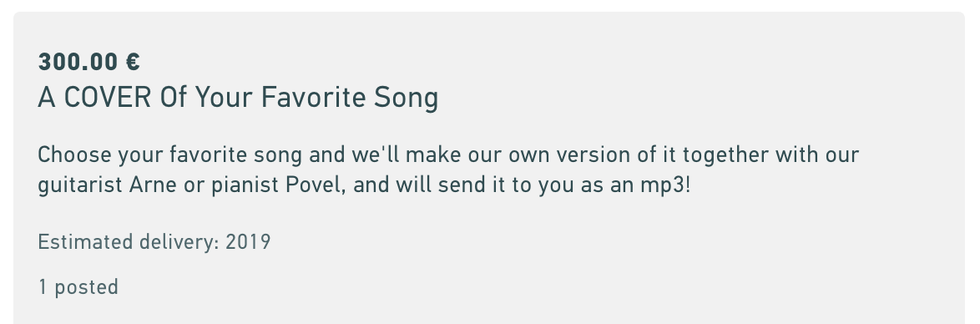Click the '1 posted' count
The height and width of the screenshot is (324, 980).
pyautogui.click(x=78, y=287)
